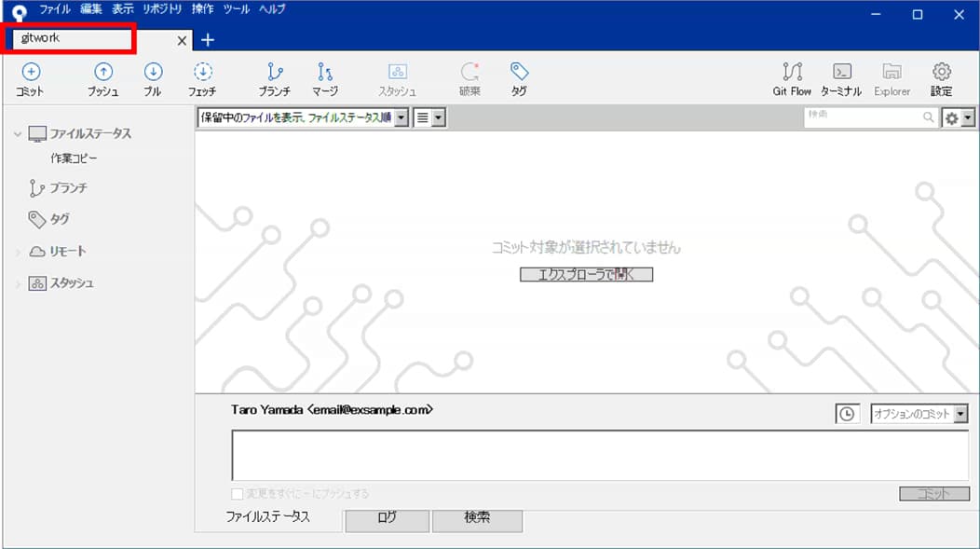
Task: Switch to the ログ tab
Action: (x=387, y=519)
